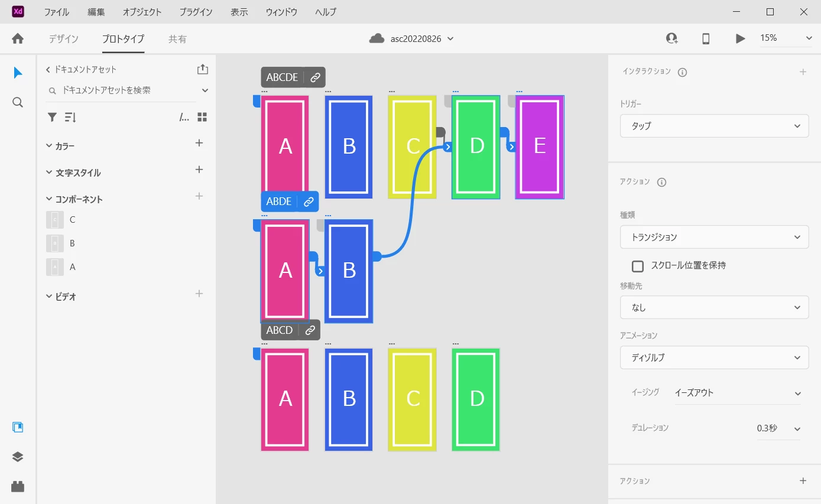The height and width of the screenshot is (504, 821).
Task: Select the purple E artboard
Action: (x=540, y=147)
